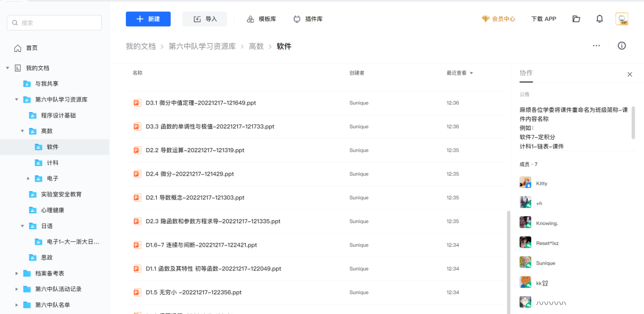Click the info circle icon

pyautogui.click(x=621, y=46)
